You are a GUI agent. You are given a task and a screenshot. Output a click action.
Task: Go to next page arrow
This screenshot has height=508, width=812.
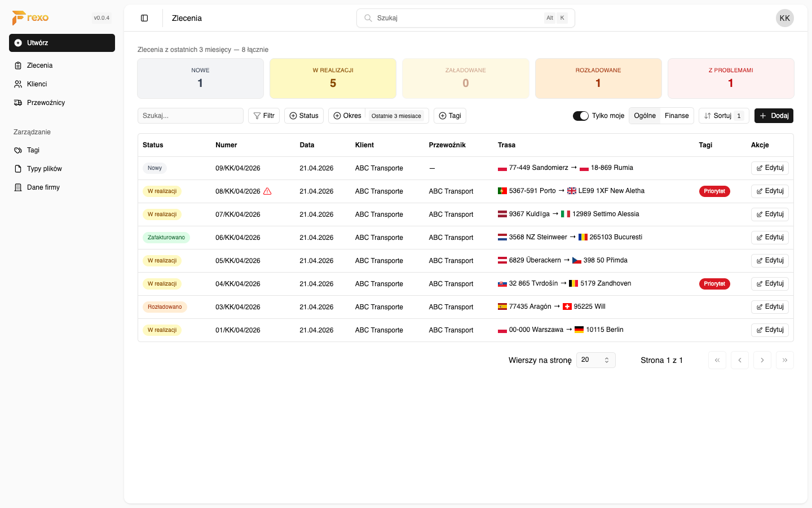pyautogui.click(x=762, y=360)
